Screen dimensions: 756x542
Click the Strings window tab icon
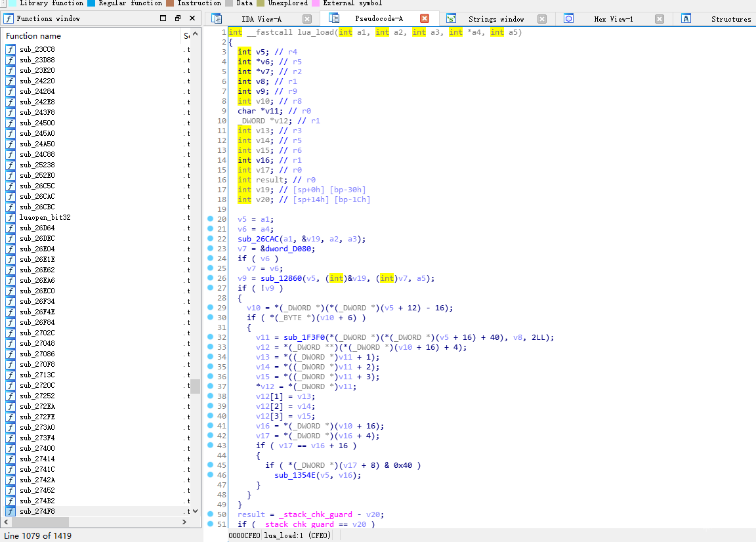(451, 19)
